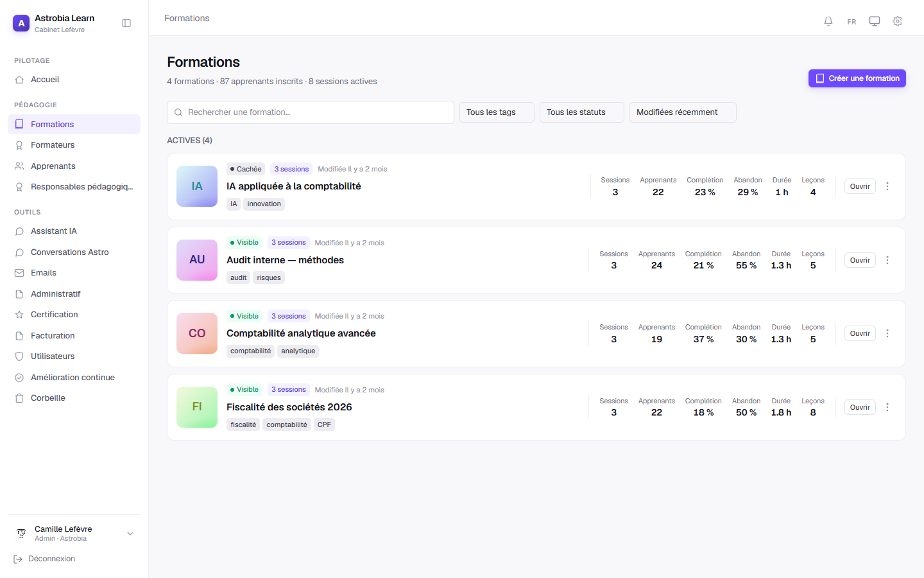Open the Modifiées récemment sort dropdown
The height and width of the screenshot is (578, 924).
[683, 112]
